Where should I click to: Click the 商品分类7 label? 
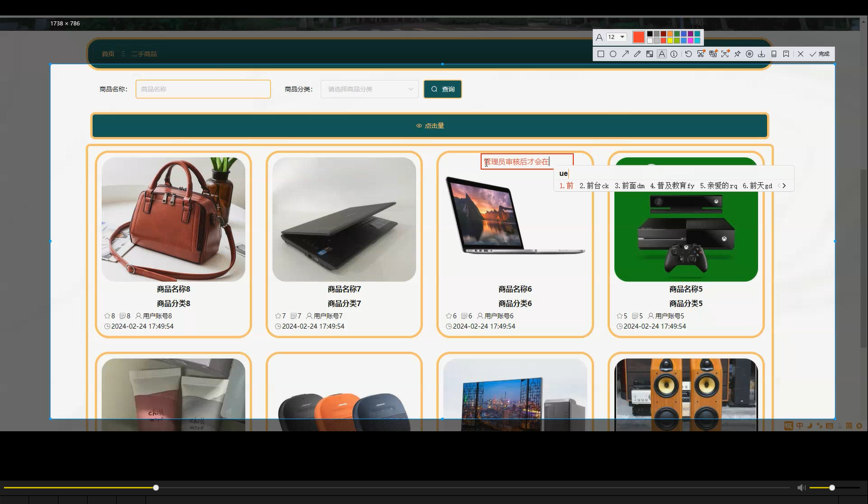click(x=344, y=304)
